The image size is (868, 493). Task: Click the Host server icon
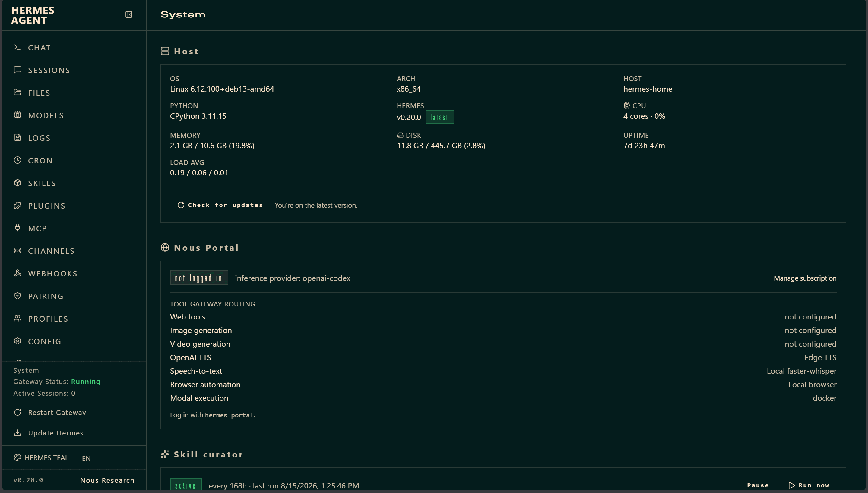(x=165, y=51)
